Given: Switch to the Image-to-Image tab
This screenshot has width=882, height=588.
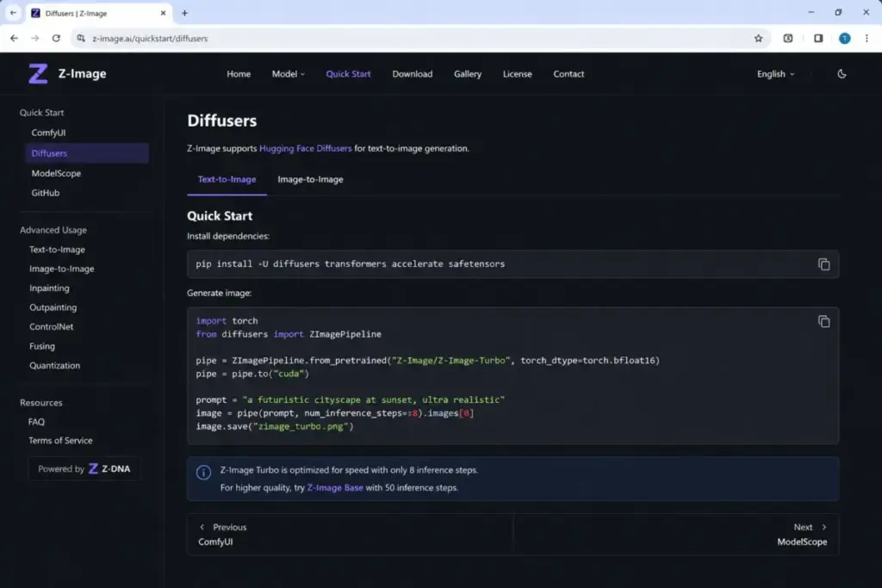Looking at the screenshot, I should pos(310,179).
